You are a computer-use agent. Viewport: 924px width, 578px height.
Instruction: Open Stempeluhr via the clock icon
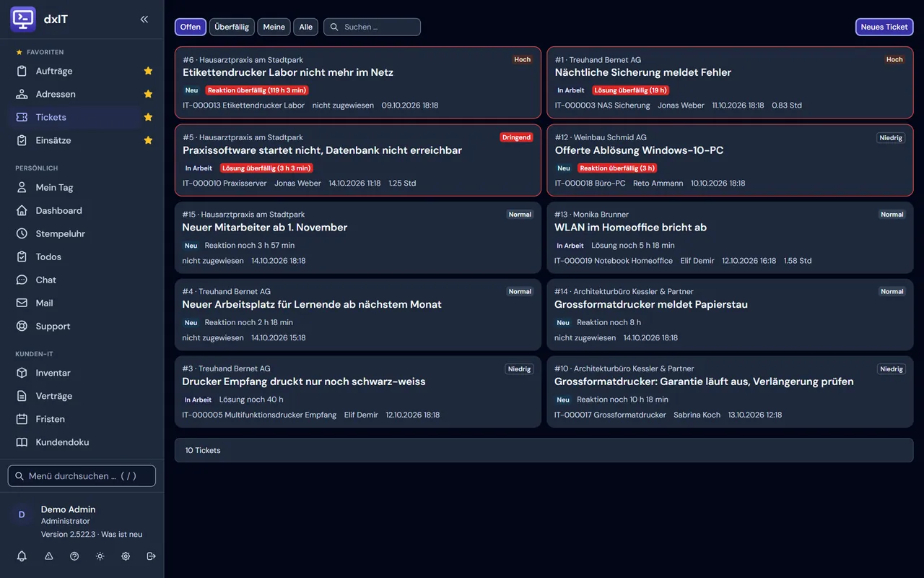pos(22,233)
